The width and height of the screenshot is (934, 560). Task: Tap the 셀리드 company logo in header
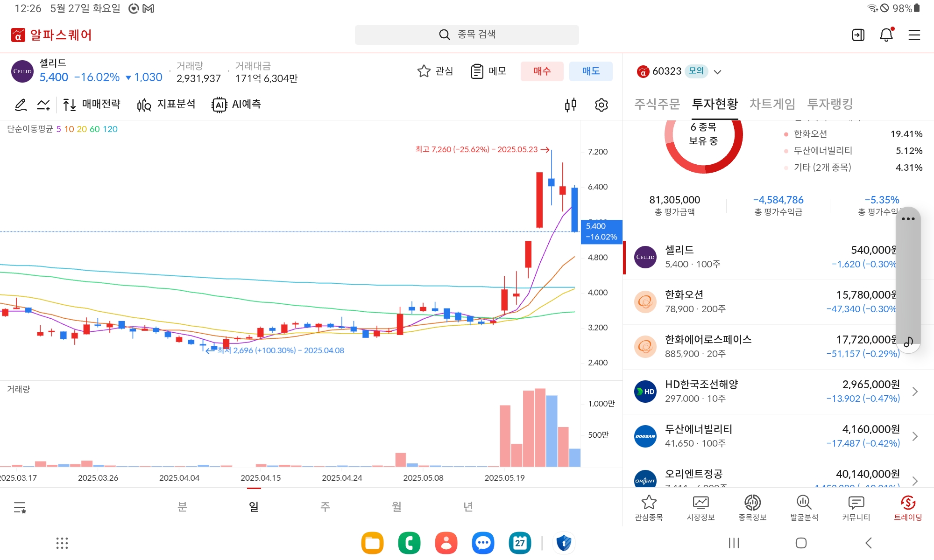(22, 71)
